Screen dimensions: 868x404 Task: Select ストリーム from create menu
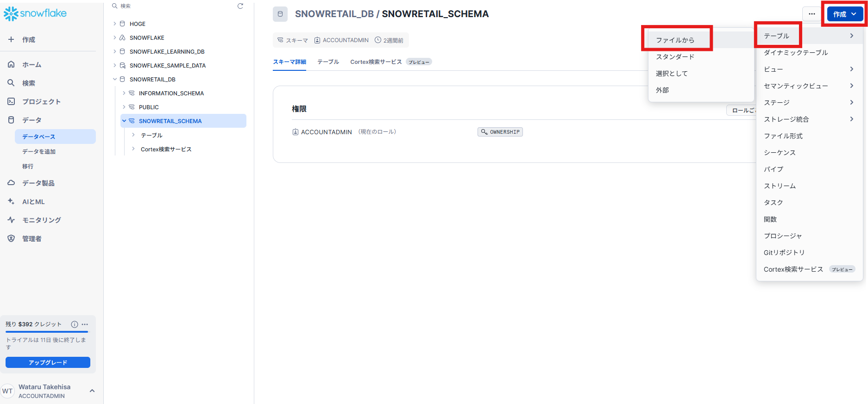click(809, 186)
